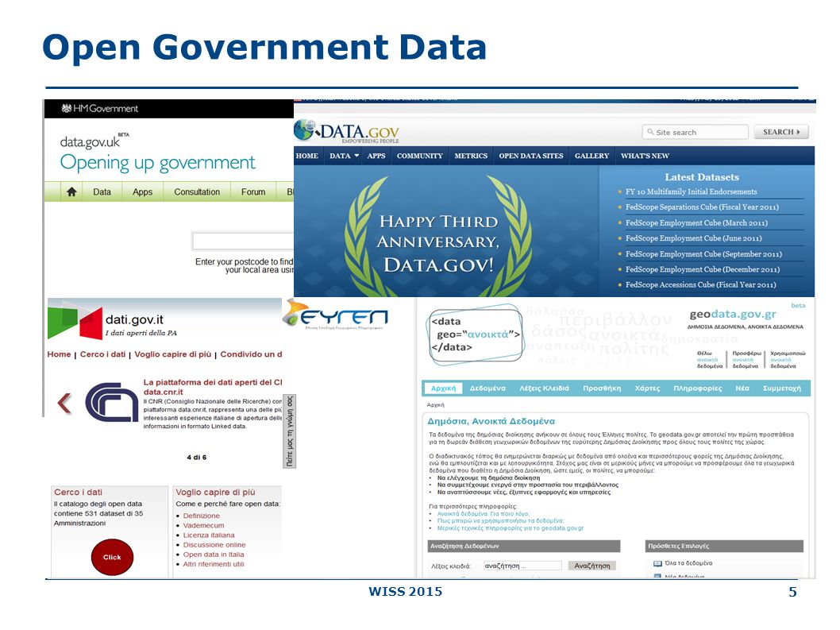Select COMMUNITY in Data.gov menu
The image size is (840, 630).
[x=419, y=156]
